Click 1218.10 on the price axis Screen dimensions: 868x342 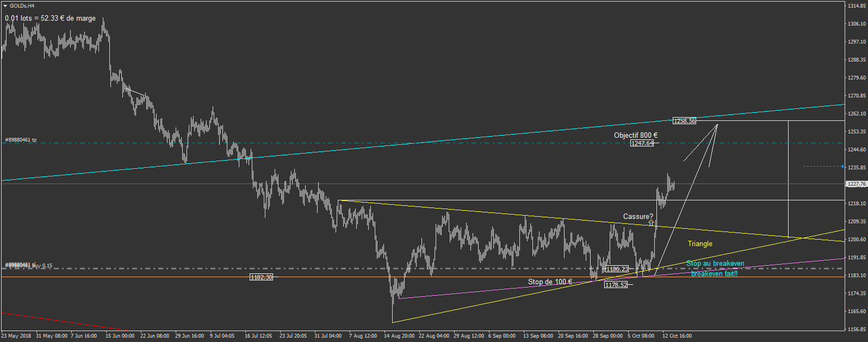pos(857,204)
